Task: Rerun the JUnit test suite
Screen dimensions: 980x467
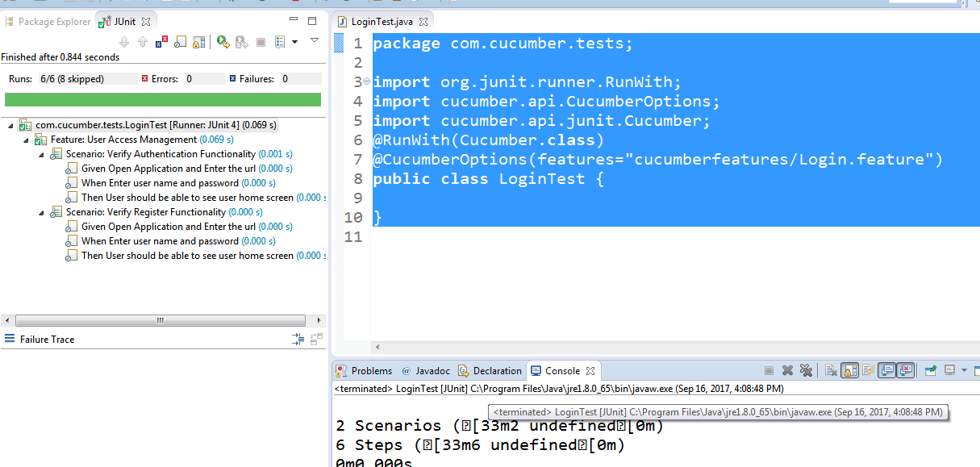Action: (223, 42)
